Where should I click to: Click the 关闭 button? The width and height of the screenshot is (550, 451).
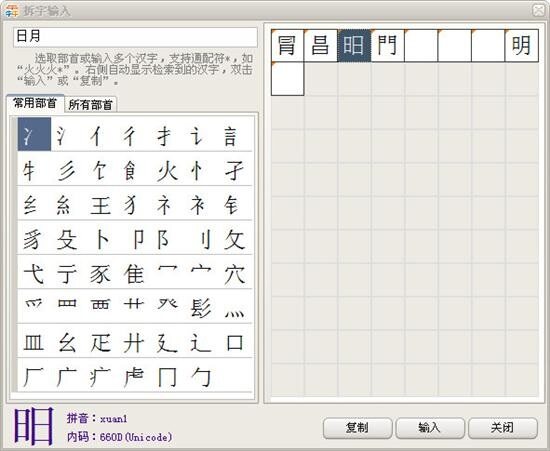coord(502,428)
